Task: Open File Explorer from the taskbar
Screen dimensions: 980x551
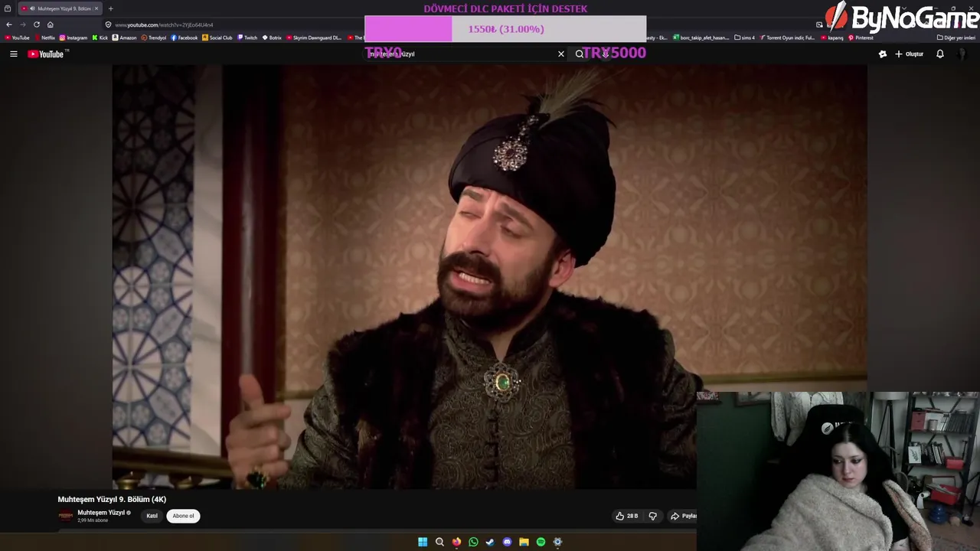Action: coord(524,542)
